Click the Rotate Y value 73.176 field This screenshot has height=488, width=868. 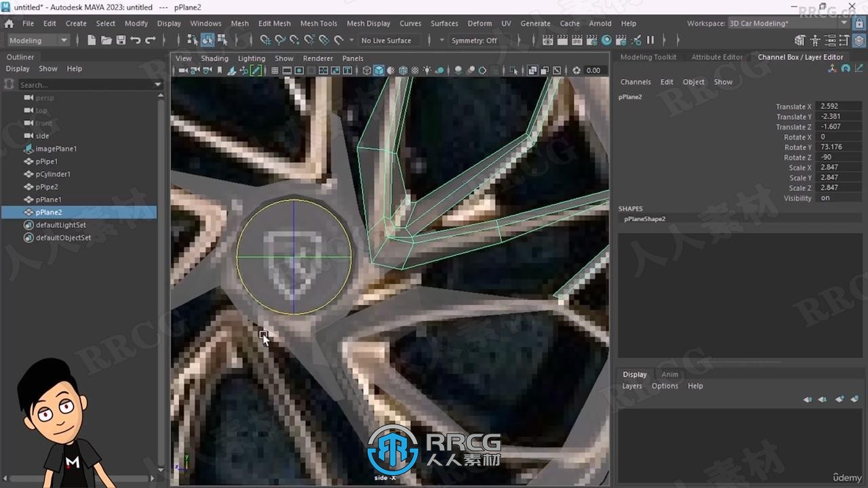click(840, 147)
